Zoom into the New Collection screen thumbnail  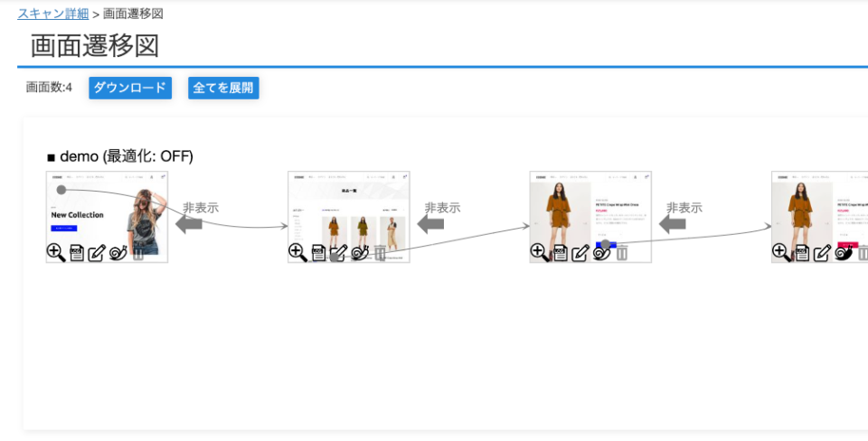tap(56, 253)
